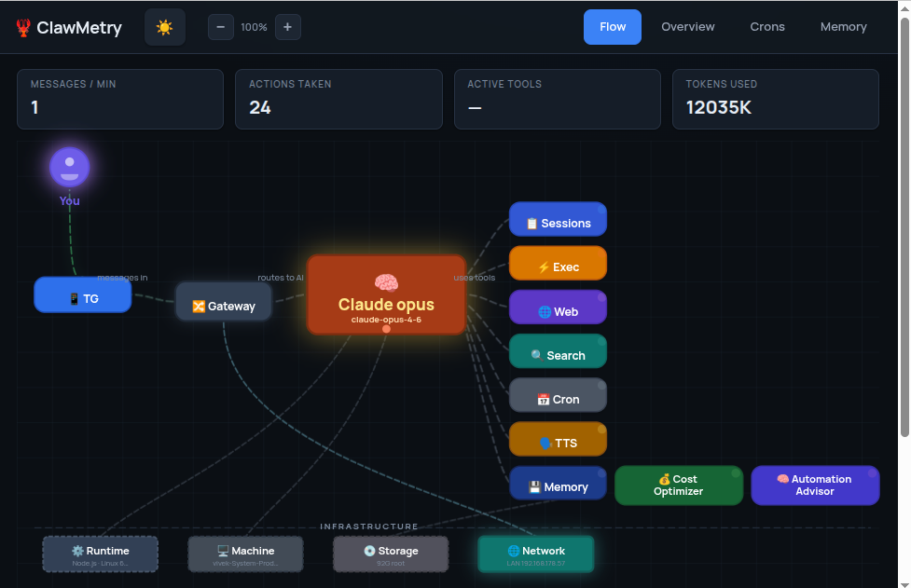
Task: Click the routing icon on the Gateway node
Action: tap(199, 305)
